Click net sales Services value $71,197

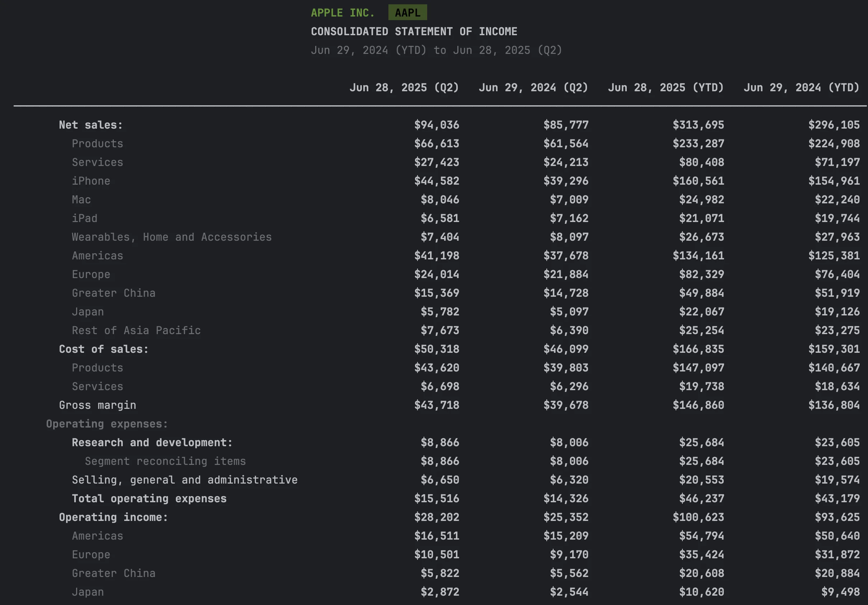coord(837,162)
